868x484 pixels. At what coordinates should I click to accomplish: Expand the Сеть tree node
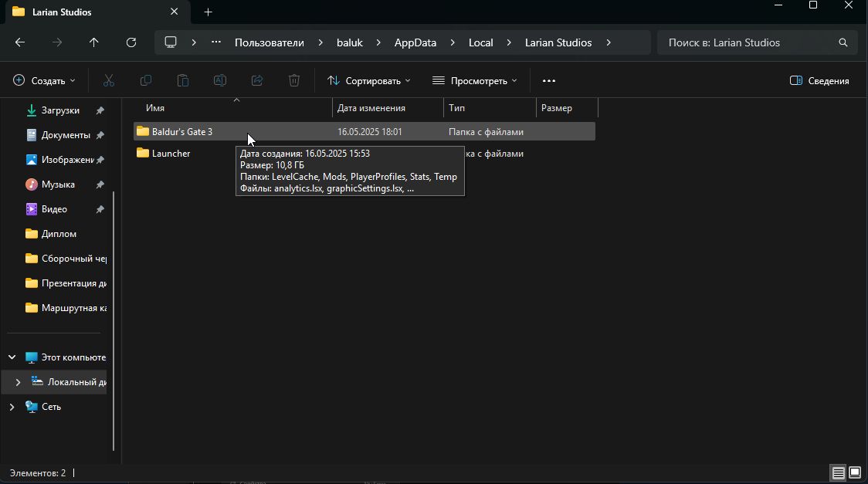pyautogui.click(x=12, y=407)
